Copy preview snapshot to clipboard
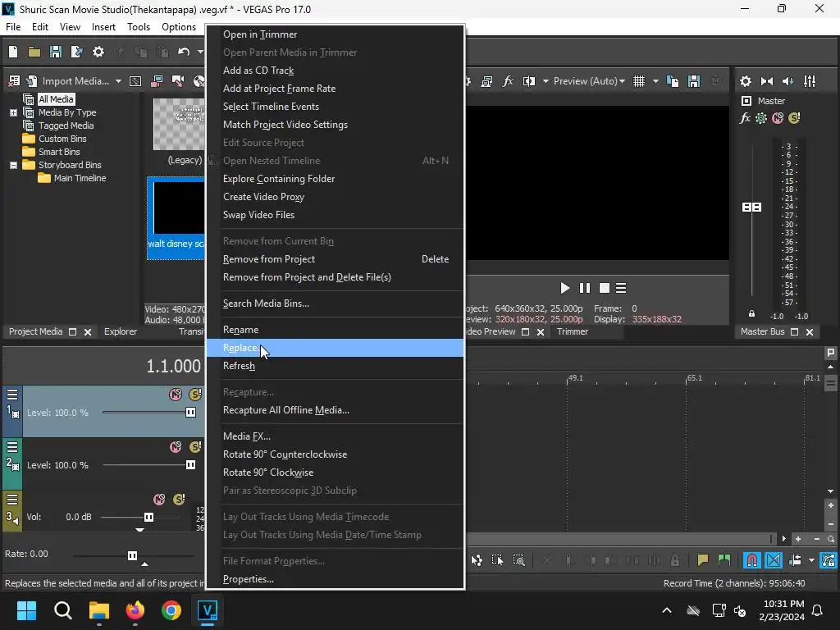This screenshot has width=840, height=630. (673, 81)
